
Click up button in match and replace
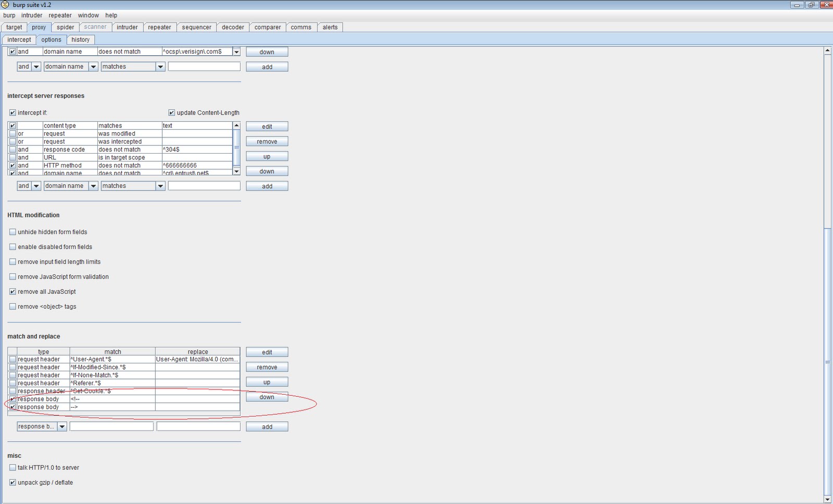click(267, 382)
